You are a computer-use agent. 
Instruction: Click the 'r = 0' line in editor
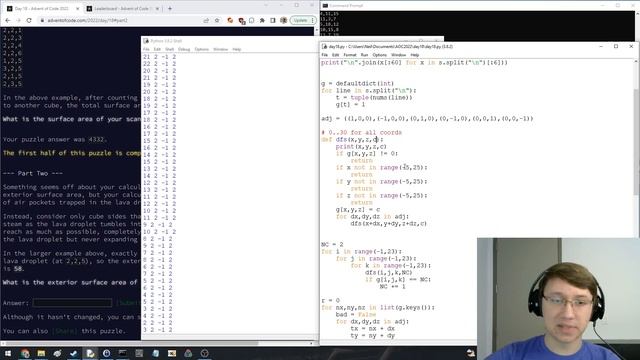[331, 300]
